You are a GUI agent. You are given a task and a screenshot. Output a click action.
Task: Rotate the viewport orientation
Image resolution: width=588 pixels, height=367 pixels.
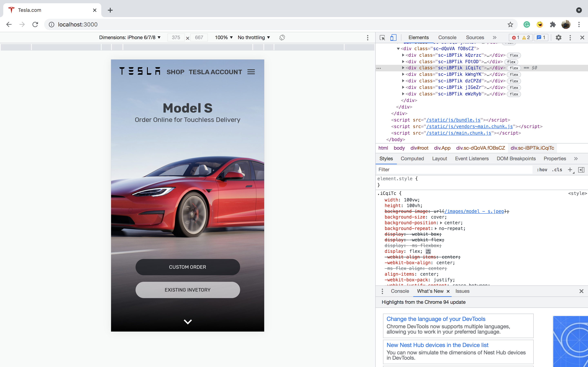(282, 37)
